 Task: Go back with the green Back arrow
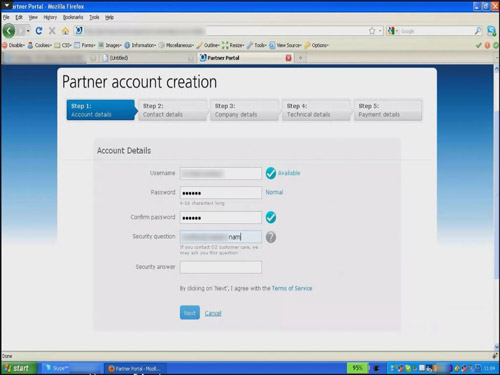point(9,31)
